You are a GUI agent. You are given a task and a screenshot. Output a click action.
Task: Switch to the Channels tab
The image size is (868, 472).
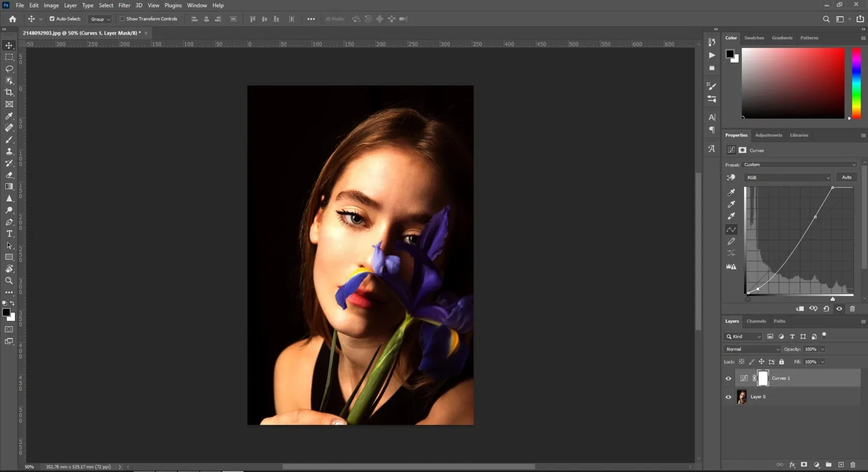(756, 321)
